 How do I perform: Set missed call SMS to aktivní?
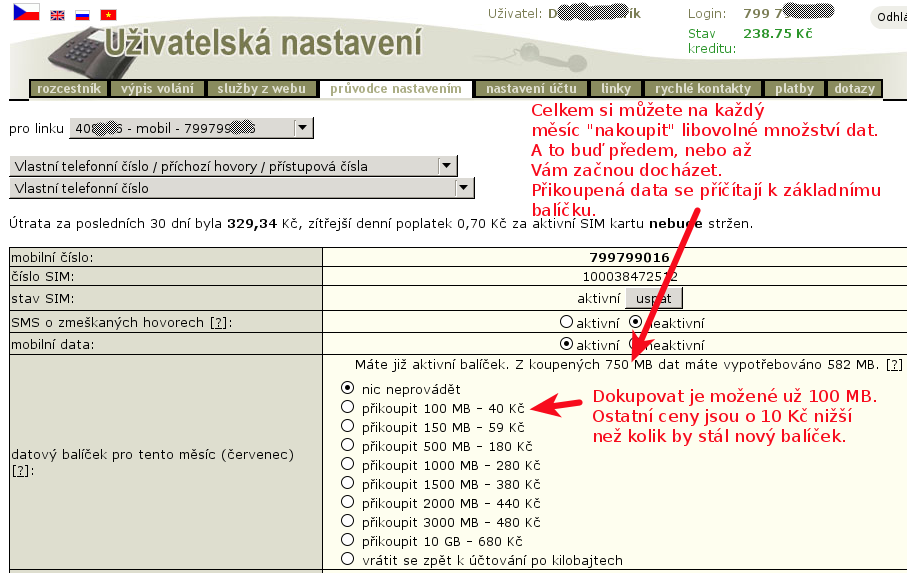pos(566,323)
